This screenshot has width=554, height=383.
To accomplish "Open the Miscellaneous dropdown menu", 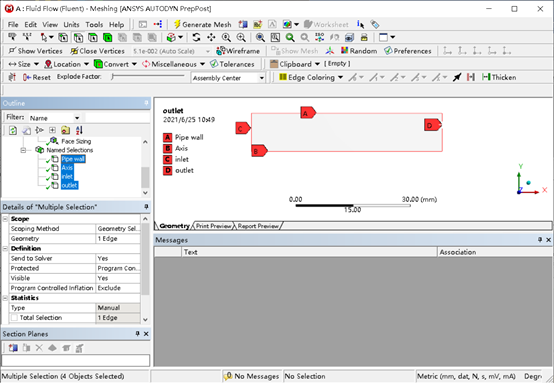I will tap(173, 64).
